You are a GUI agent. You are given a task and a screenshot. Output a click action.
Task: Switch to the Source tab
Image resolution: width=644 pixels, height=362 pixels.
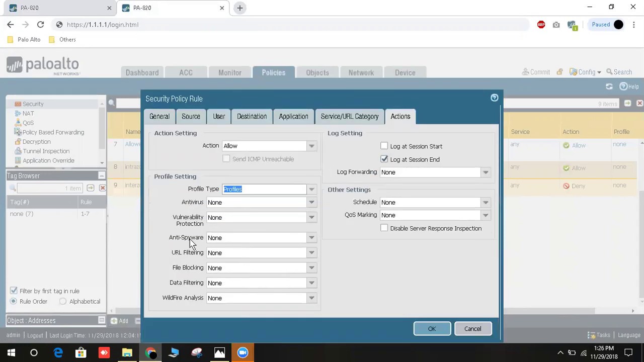click(191, 116)
